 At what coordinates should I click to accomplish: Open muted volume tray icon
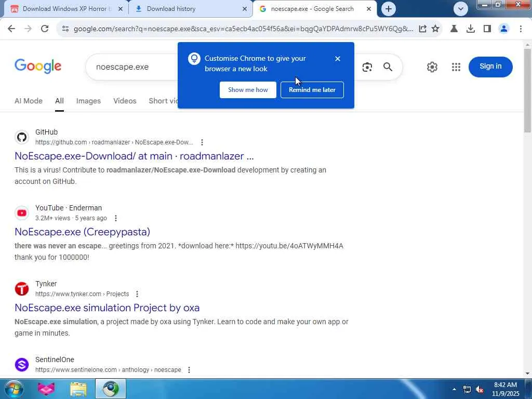pos(480,390)
